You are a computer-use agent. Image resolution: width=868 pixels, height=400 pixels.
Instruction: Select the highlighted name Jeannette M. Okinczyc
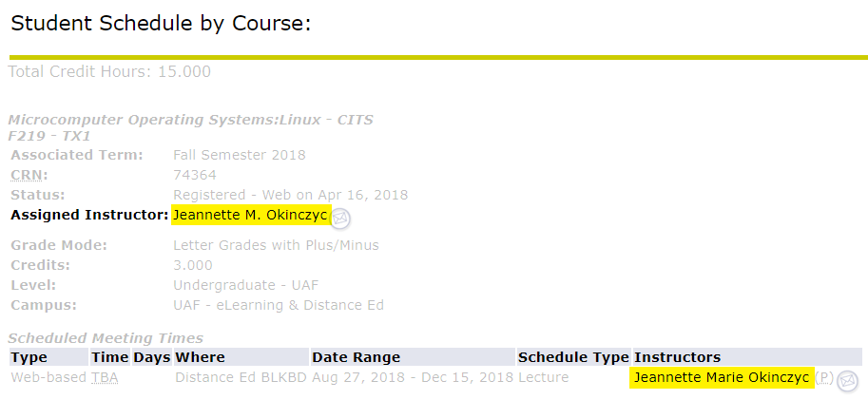(x=250, y=216)
